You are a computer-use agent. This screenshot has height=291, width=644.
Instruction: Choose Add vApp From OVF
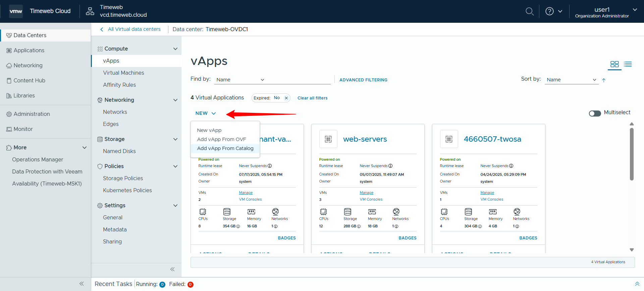225,139
